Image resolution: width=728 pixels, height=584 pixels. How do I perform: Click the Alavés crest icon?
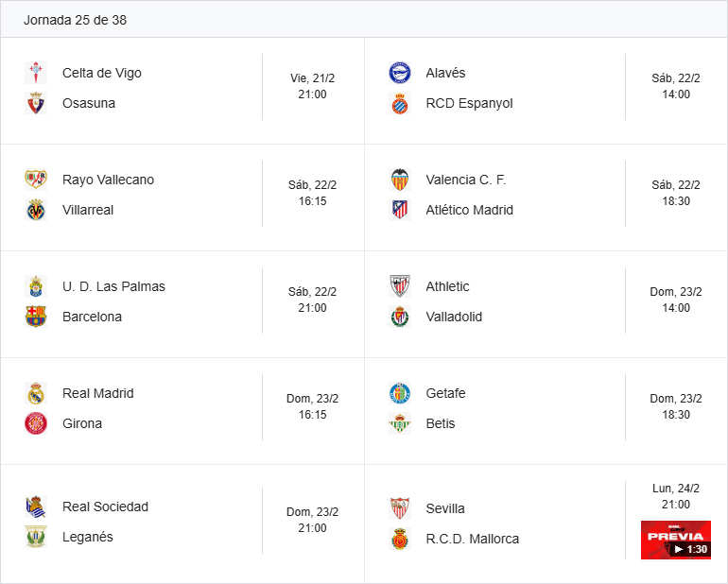[400, 73]
